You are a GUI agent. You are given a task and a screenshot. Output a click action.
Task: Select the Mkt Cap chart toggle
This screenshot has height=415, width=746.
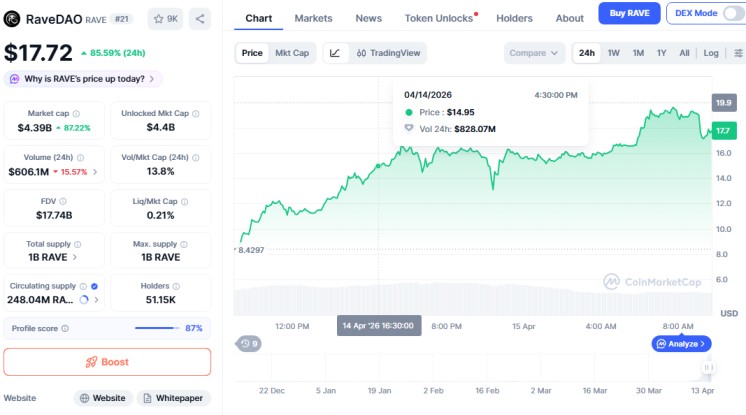pos(292,53)
